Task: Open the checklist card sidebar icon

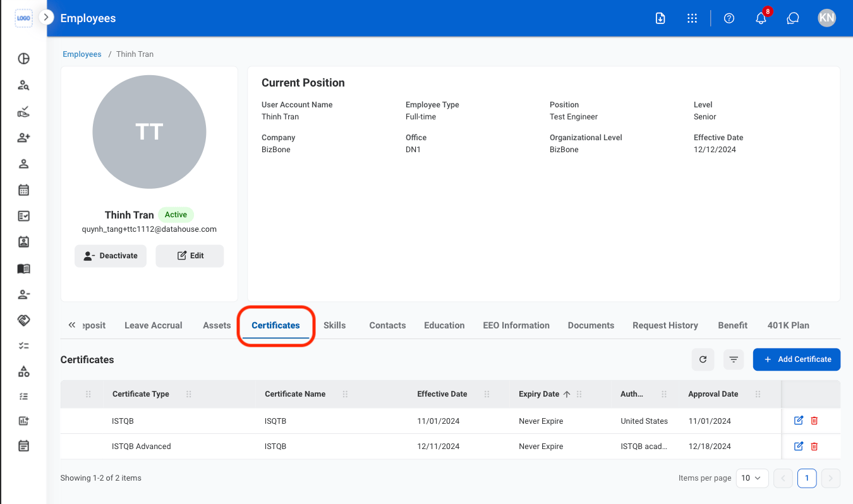Action: (x=23, y=216)
